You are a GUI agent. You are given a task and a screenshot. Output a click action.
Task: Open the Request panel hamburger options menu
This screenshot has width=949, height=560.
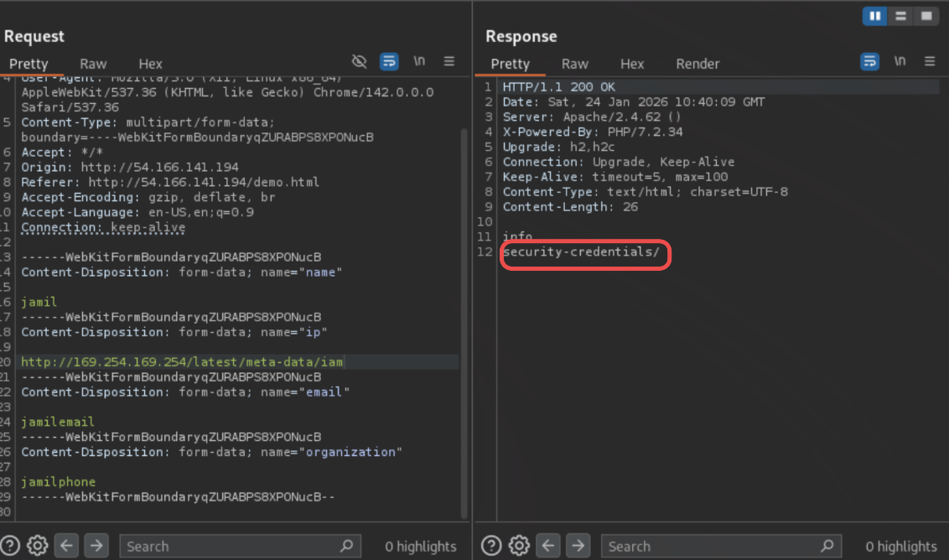click(x=449, y=62)
